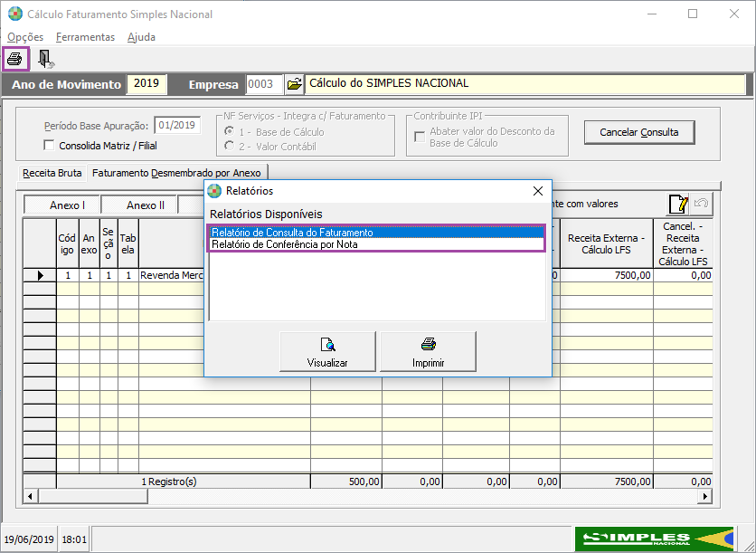
Task: Click the row selector arrow of the first record
Action: click(x=40, y=275)
